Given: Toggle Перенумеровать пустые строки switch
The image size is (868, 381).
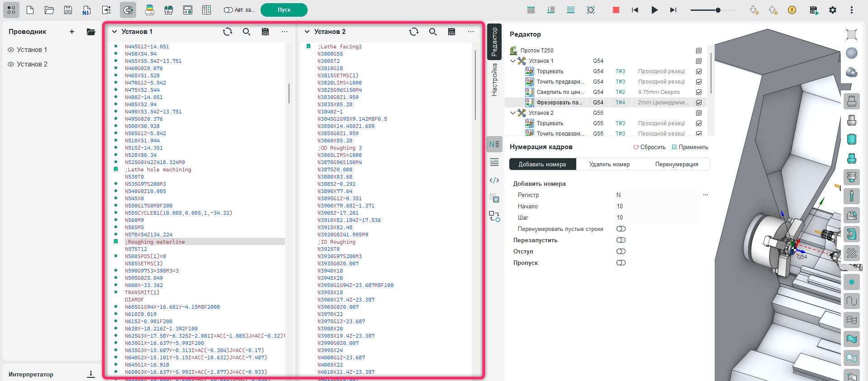Looking at the screenshot, I should [x=621, y=229].
